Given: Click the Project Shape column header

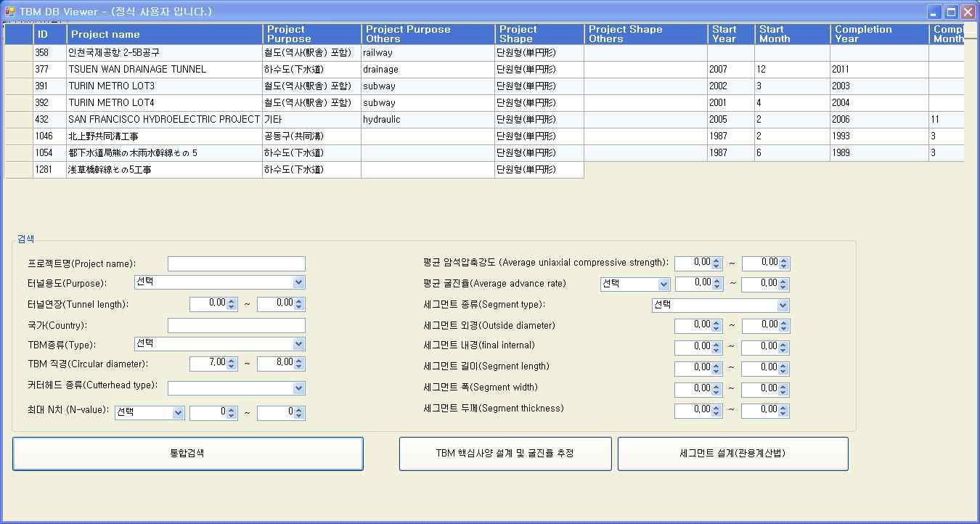Looking at the screenshot, I should point(539,34).
